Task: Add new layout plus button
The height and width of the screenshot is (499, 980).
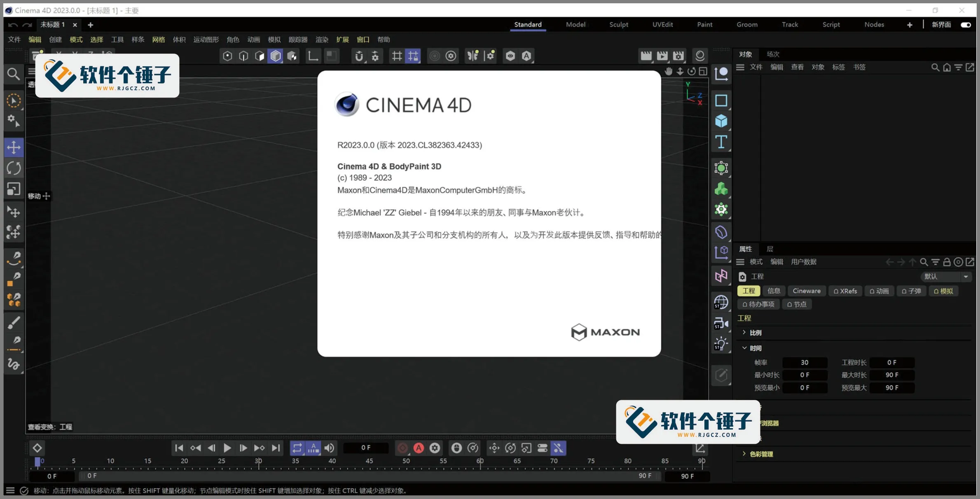Action: coord(910,25)
